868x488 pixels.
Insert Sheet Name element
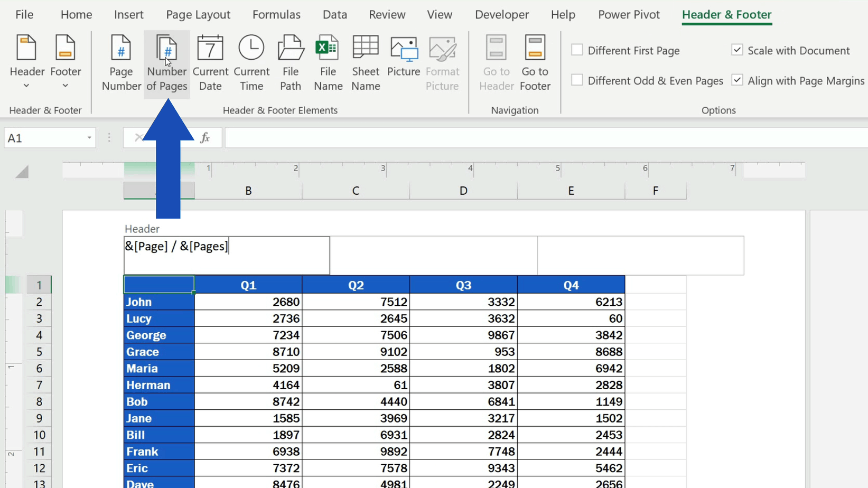[366, 63]
